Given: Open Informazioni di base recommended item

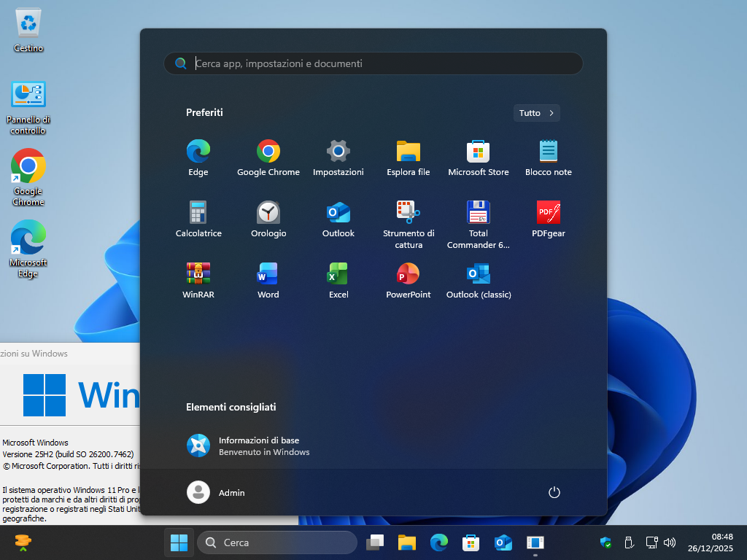Looking at the screenshot, I should tap(248, 446).
